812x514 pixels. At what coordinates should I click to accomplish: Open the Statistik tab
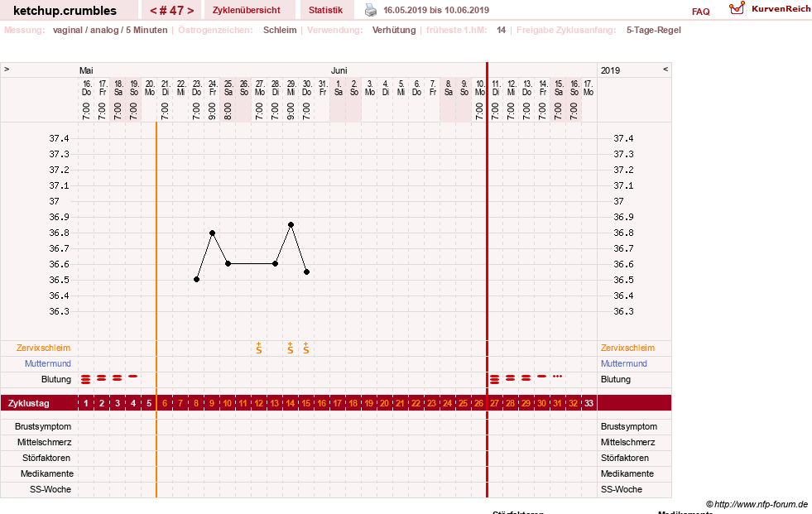click(x=326, y=11)
